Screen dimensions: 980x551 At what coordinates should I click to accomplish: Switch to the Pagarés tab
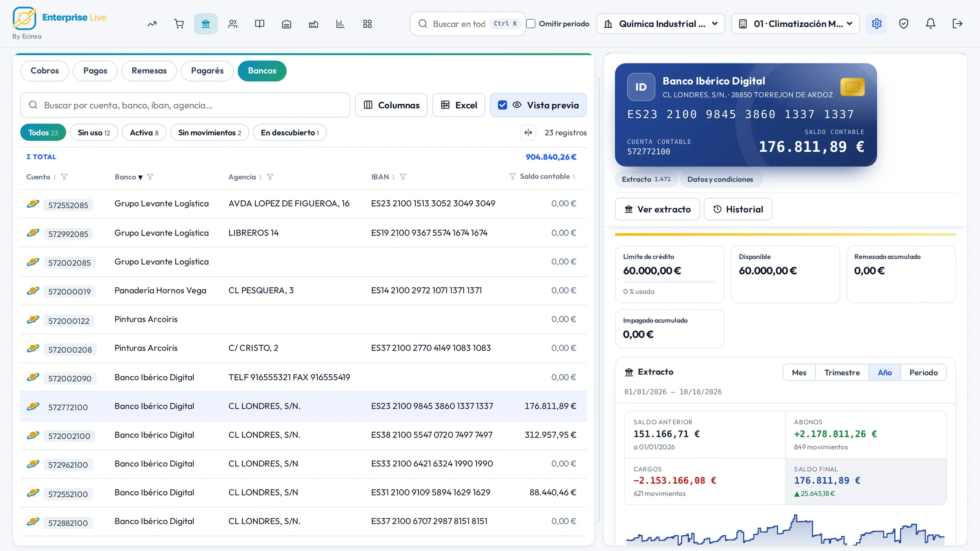pos(207,71)
